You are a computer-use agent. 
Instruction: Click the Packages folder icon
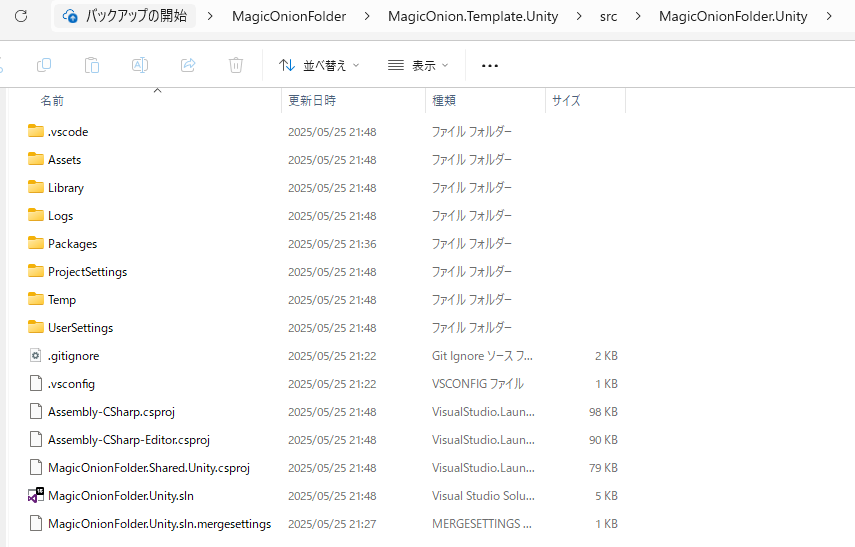point(35,243)
